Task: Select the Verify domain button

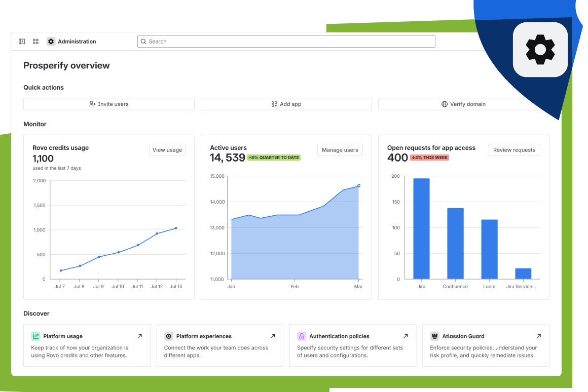Action: coord(463,104)
